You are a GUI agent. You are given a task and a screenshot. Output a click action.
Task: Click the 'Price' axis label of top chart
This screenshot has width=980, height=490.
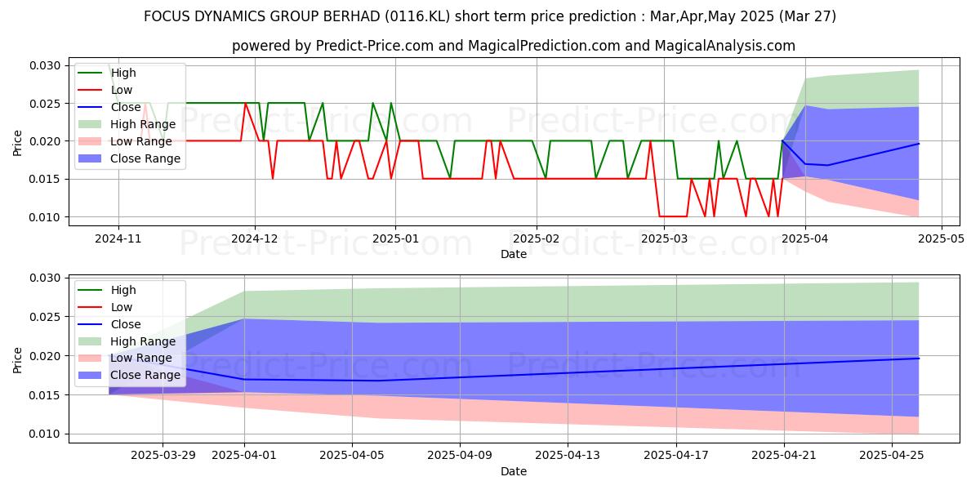coord(17,143)
